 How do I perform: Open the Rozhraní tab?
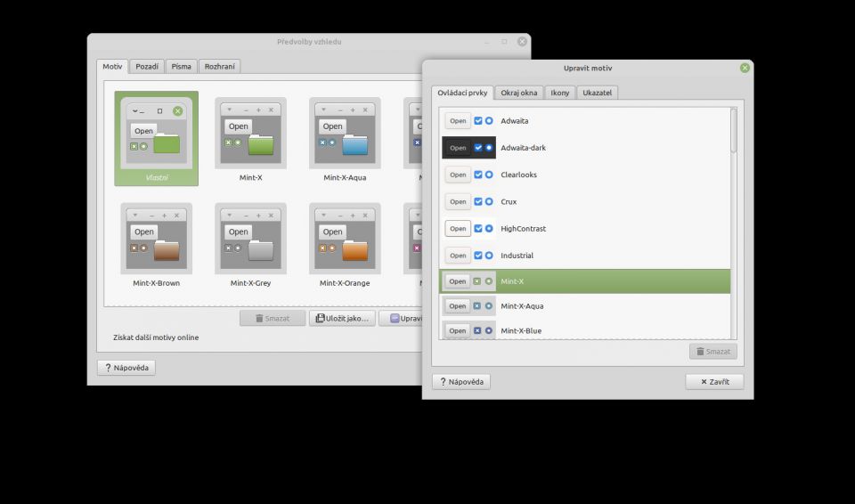click(x=220, y=67)
